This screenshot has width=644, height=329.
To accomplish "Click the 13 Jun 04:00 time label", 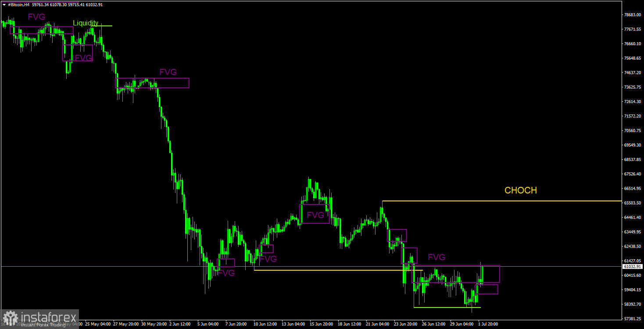I will [x=294, y=324].
